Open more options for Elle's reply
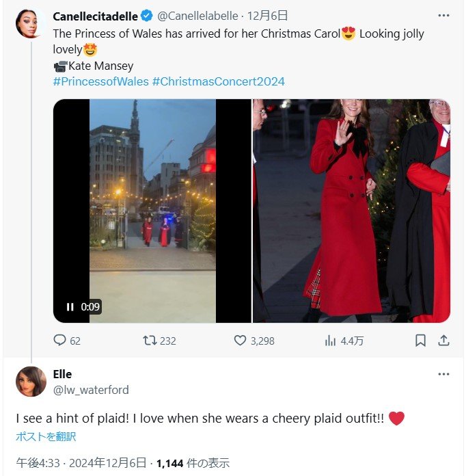 443,374
